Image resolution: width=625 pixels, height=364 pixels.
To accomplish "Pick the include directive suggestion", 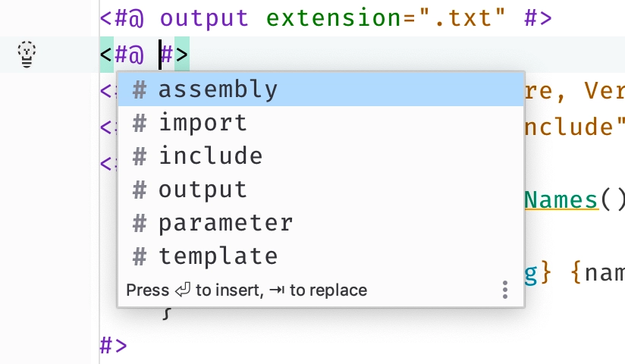I will tap(321, 156).
